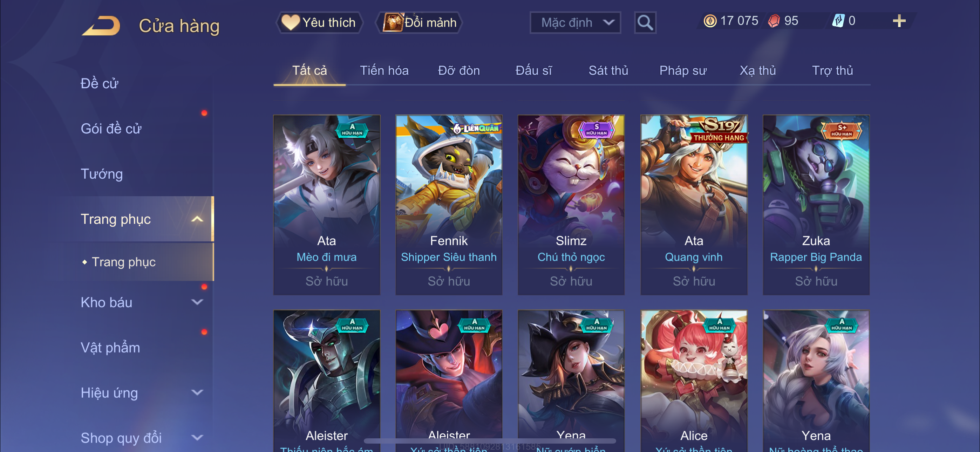The image size is (980, 452).
Task: Open the search magnifier icon
Action: tap(645, 23)
